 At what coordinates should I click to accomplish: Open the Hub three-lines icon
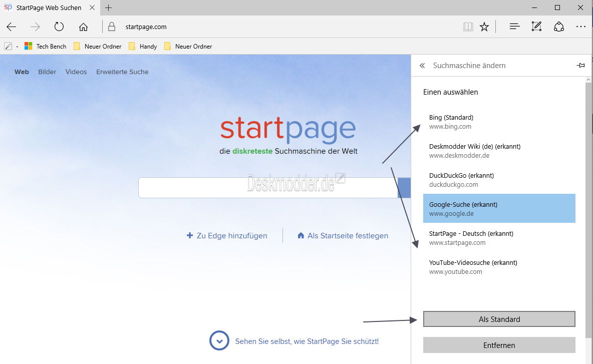514,27
